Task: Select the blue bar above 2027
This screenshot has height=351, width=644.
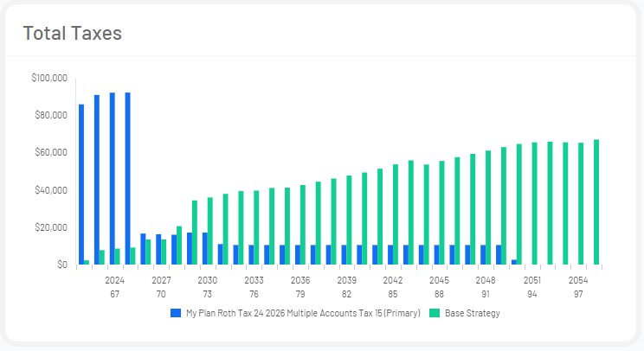Action: 158,249
